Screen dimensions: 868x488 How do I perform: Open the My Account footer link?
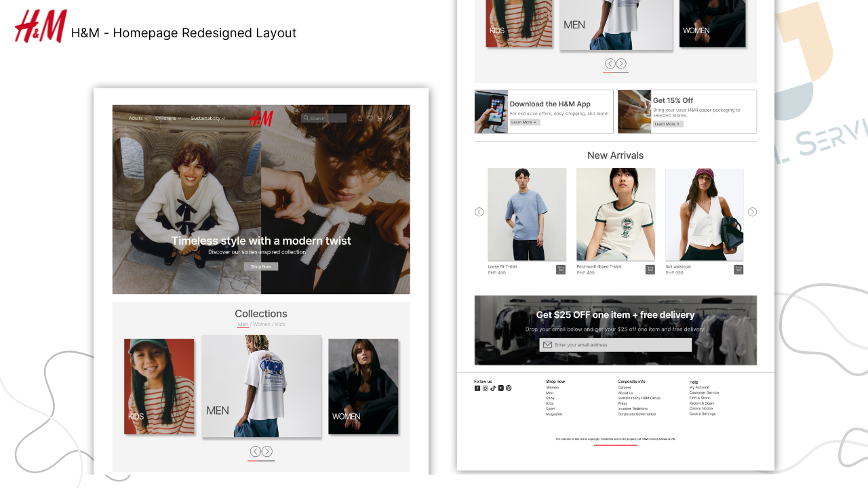[700, 388]
